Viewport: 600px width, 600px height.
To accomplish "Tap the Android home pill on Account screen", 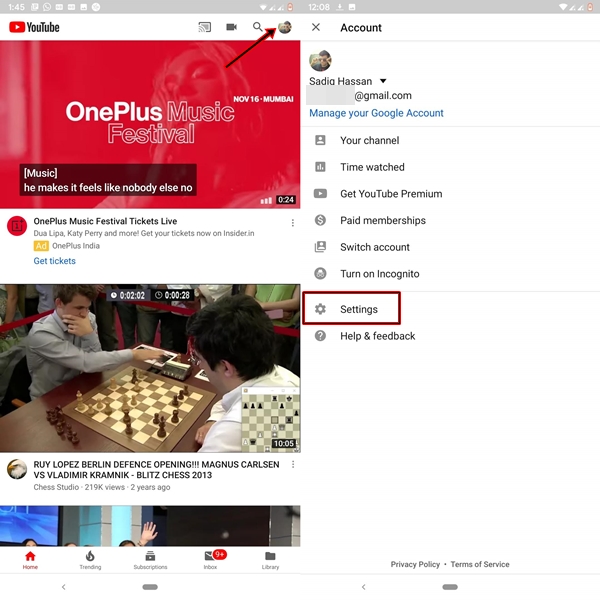I will pos(450,587).
